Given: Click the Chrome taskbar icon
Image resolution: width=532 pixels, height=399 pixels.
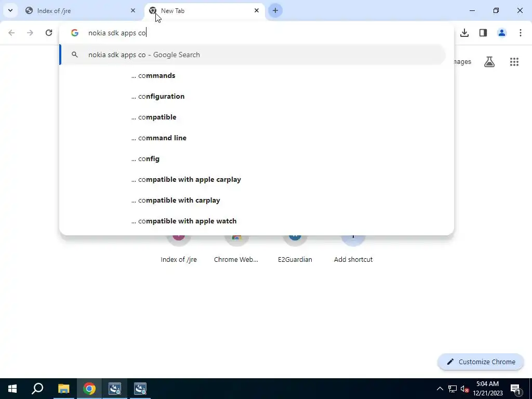Looking at the screenshot, I should click(x=89, y=389).
